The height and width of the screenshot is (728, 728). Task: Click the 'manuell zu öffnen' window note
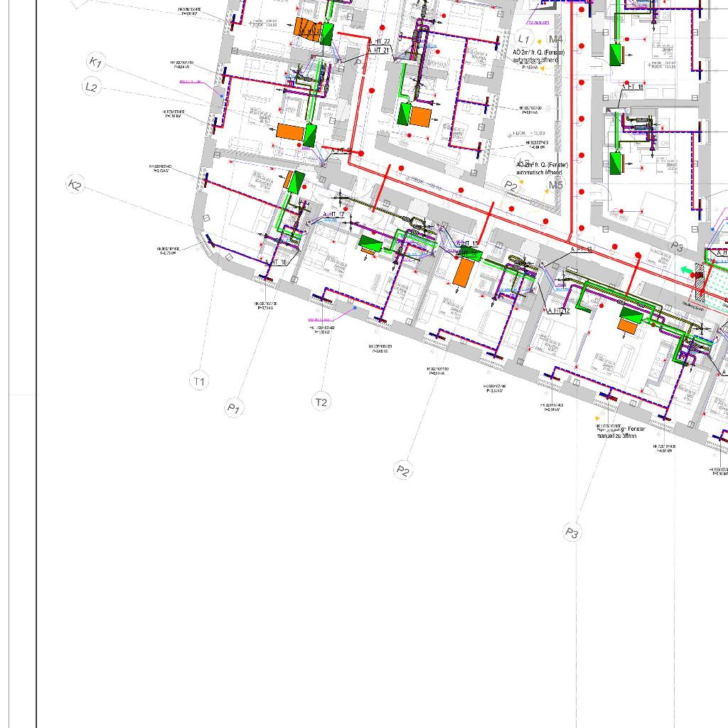[616, 436]
